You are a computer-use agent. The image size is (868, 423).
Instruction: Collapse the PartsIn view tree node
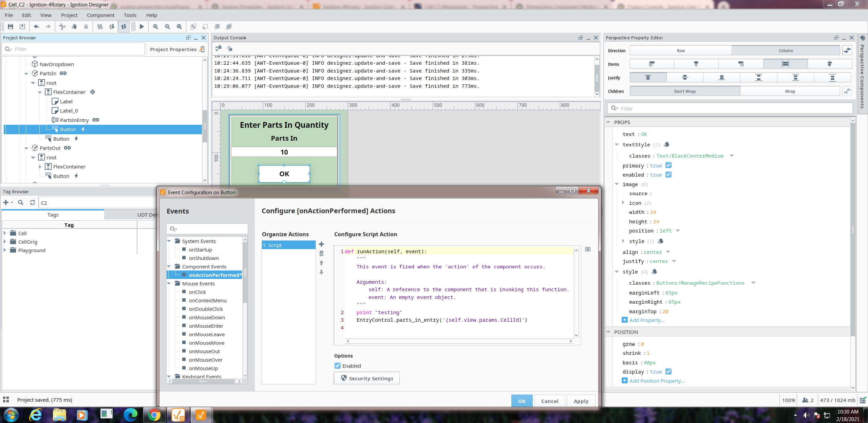point(26,74)
